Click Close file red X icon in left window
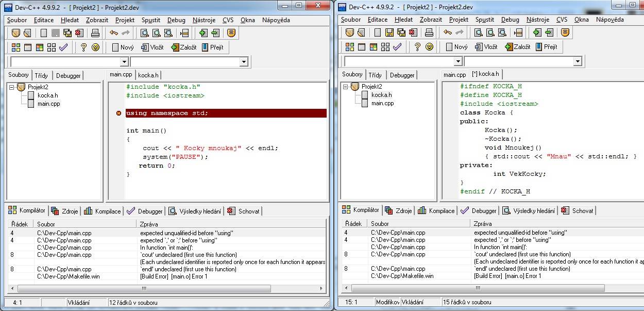 coord(79,33)
